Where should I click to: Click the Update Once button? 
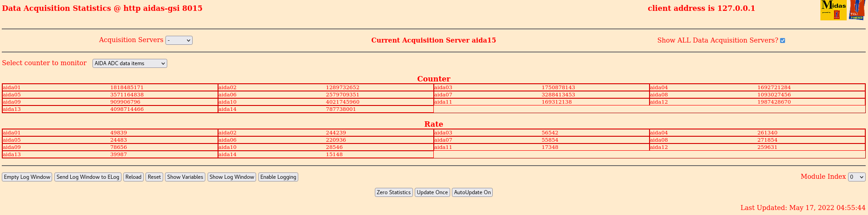pyautogui.click(x=432, y=192)
